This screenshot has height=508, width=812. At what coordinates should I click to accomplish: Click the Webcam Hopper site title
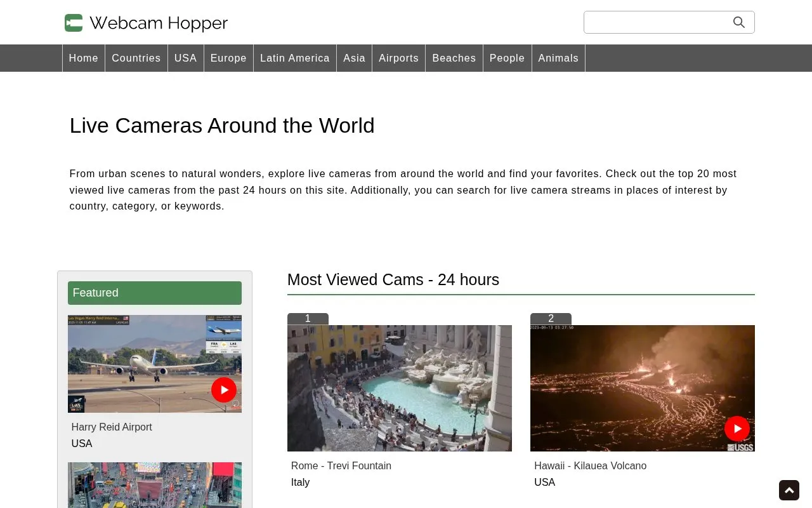(x=159, y=23)
